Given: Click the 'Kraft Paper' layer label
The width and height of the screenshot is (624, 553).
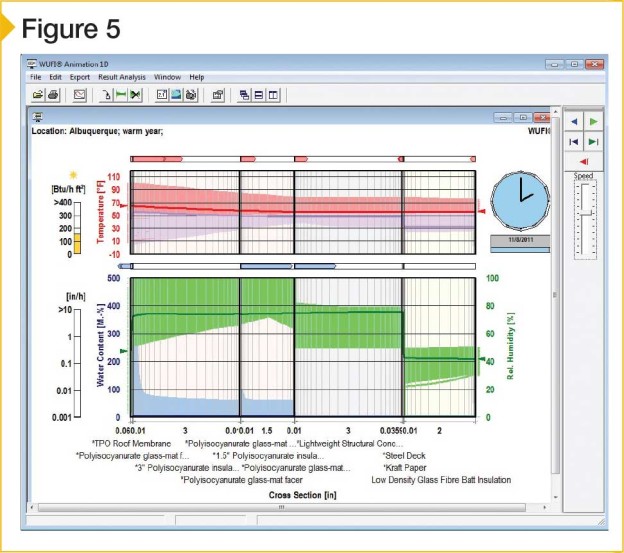Looking at the screenshot, I should click(405, 468).
